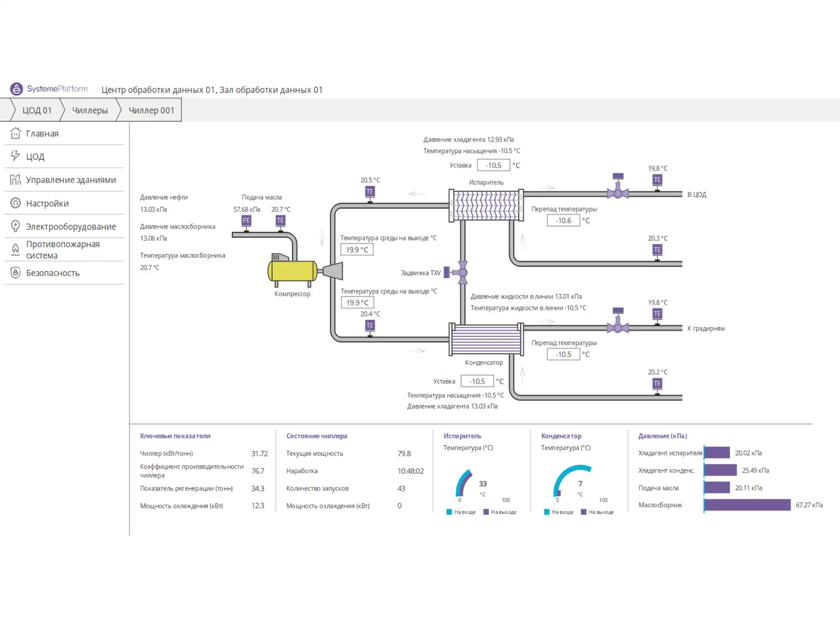This screenshot has width=840, height=633.
Task: Click the valve on the К градирням line
Action: [618, 328]
